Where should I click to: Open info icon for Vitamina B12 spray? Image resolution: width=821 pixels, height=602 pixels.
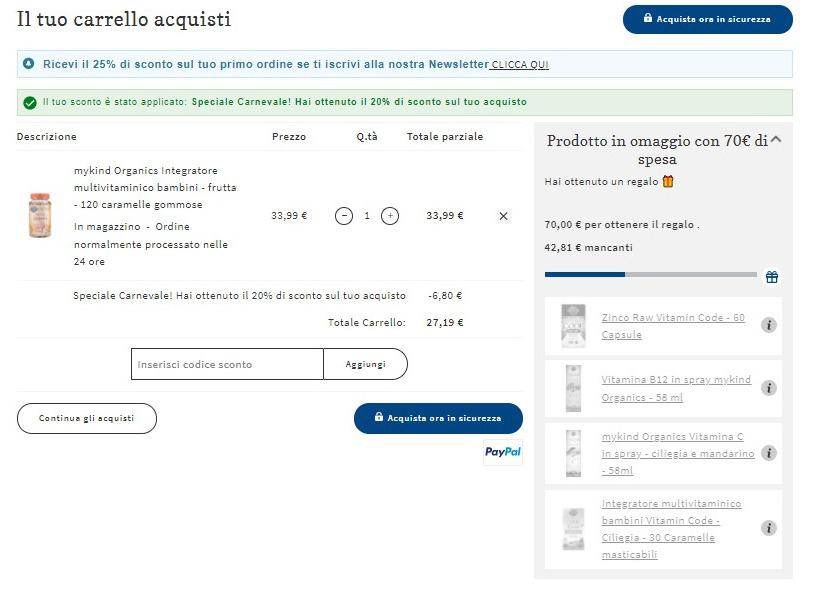pyautogui.click(x=769, y=388)
